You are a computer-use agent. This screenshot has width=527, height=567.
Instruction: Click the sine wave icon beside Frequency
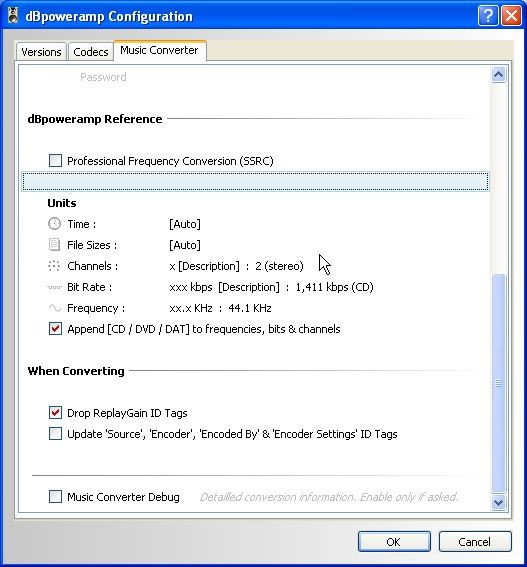pos(54,308)
